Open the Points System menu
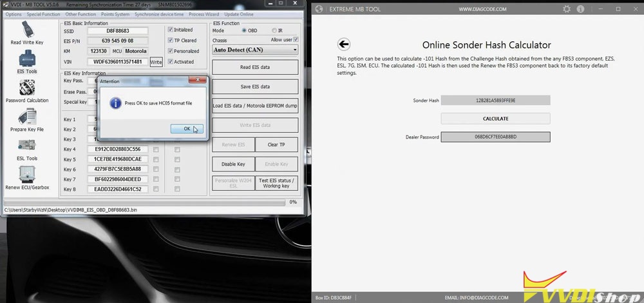This screenshot has width=644, height=303. tap(115, 14)
